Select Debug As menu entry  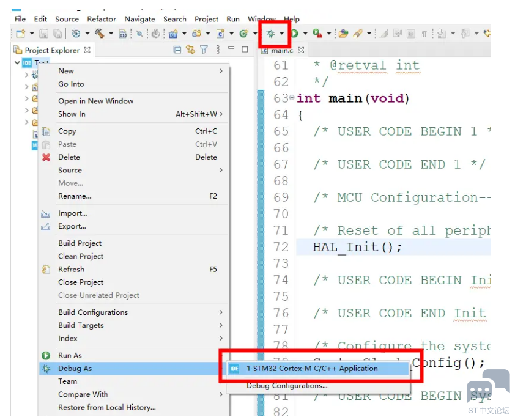tap(133, 369)
